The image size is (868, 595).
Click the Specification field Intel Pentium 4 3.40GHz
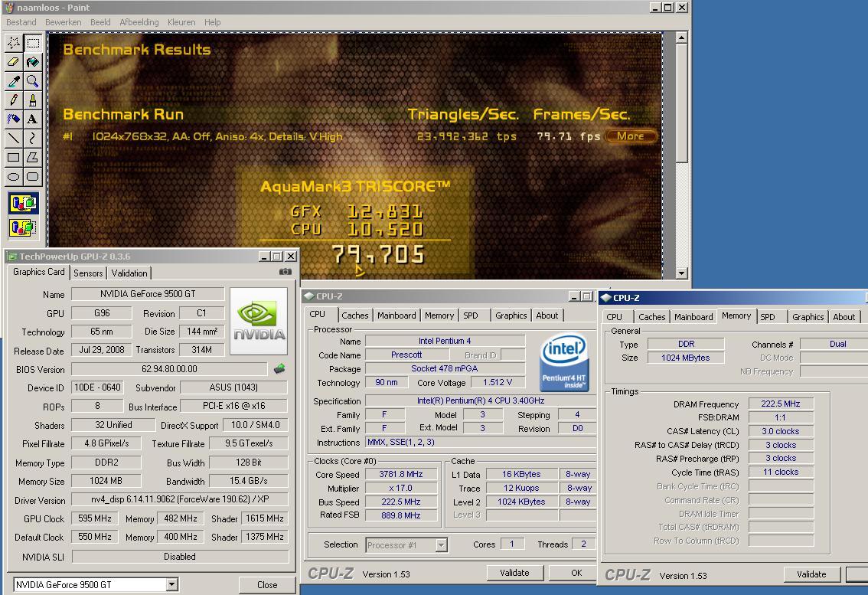[x=481, y=400]
